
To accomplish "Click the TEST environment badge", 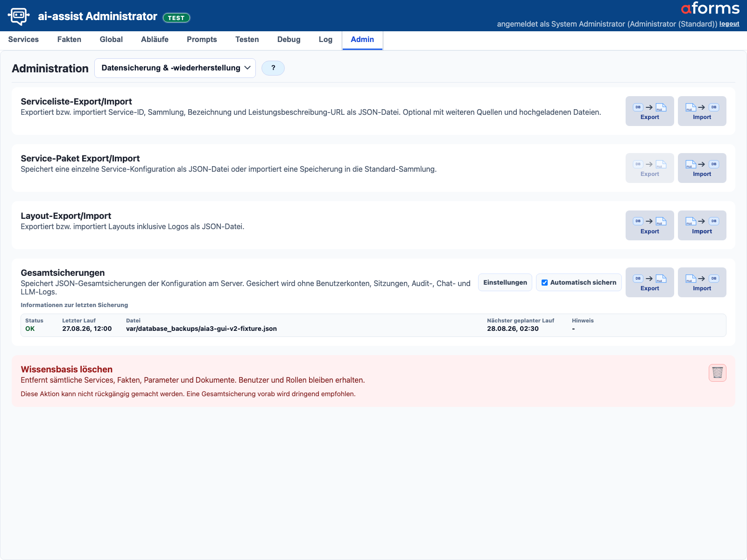I will coord(176,18).
